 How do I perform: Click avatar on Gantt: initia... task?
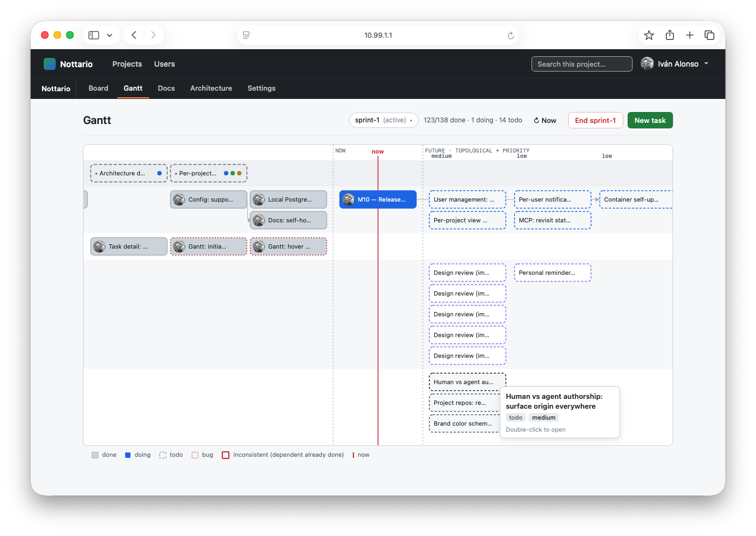(x=179, y=246)
